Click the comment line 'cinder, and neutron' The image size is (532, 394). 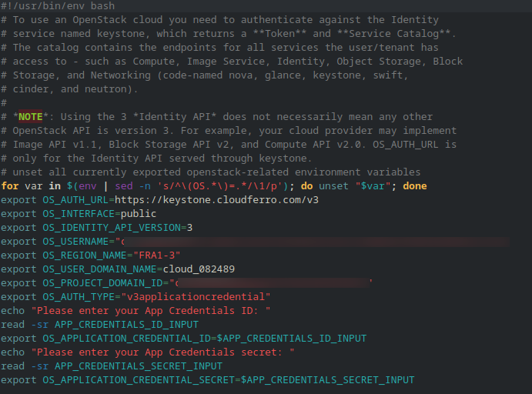click(69, 88)
